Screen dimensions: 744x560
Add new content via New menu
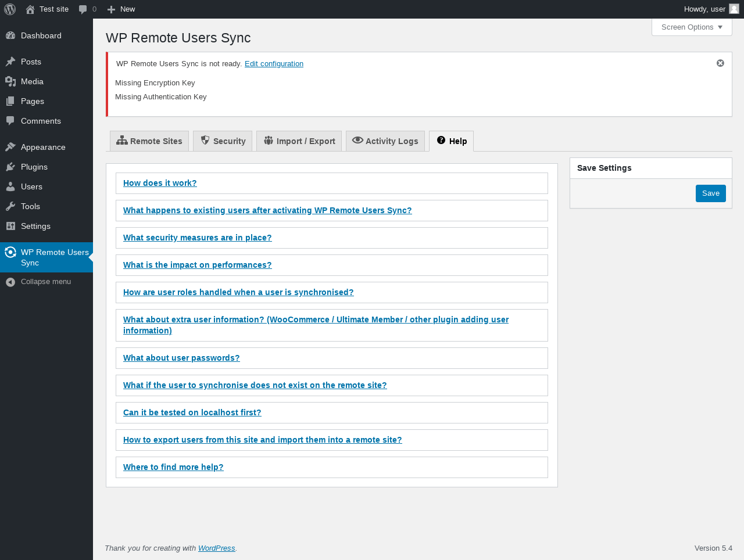121,9
